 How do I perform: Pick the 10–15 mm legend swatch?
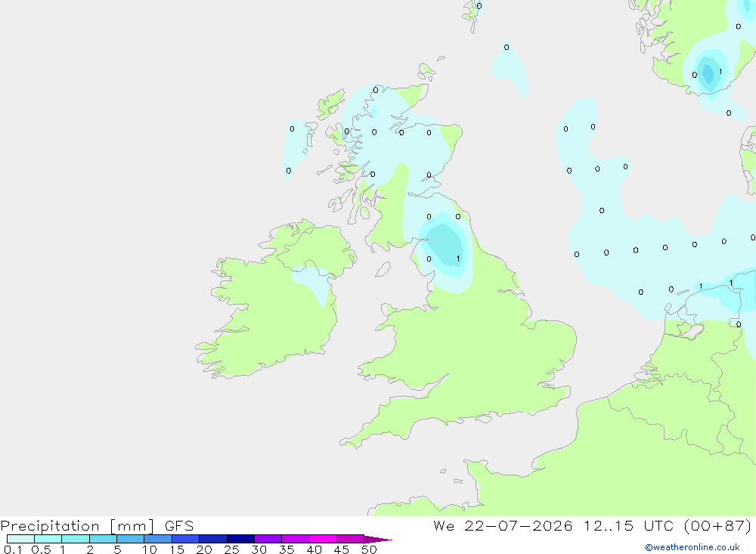[158, 539]
